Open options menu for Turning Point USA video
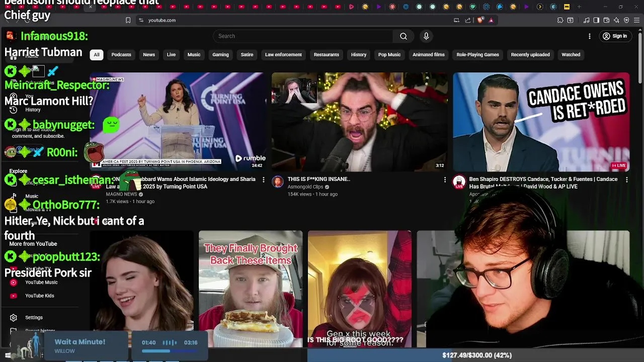644x362 pixels. tap(264, 179)
